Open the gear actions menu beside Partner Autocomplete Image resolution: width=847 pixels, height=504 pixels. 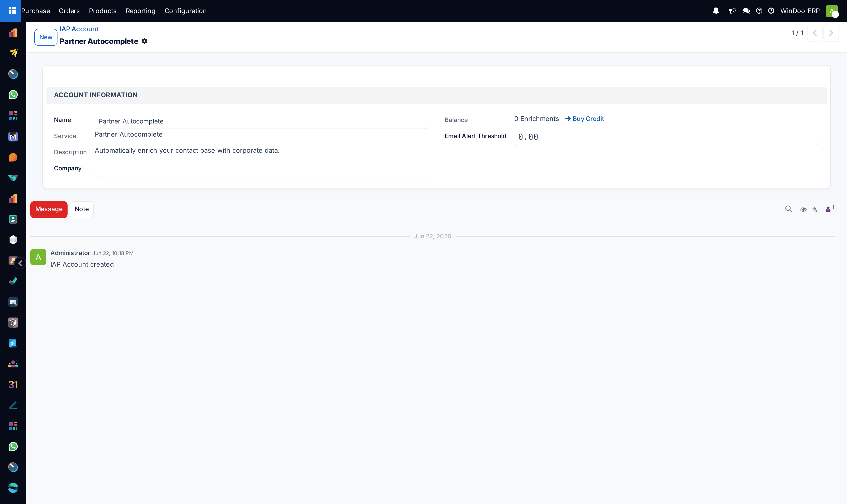(144, 41)
